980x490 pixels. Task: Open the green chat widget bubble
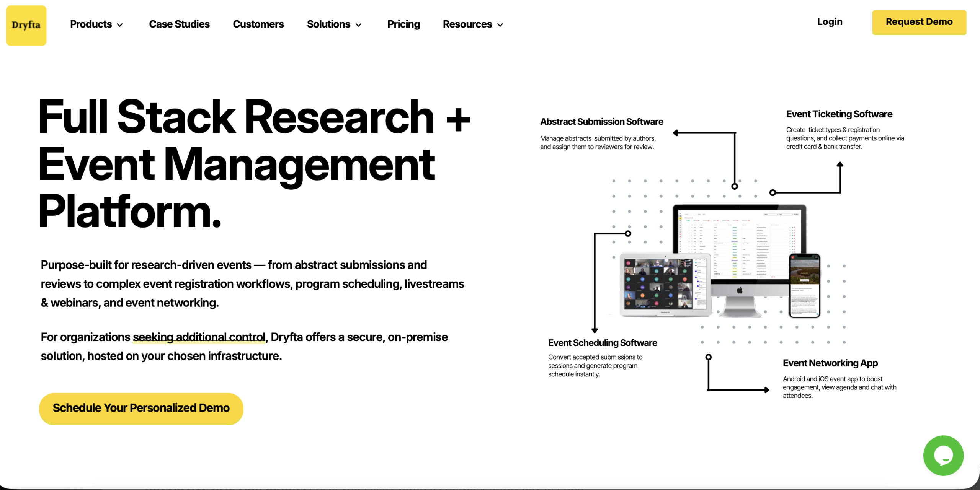[943, 455]
